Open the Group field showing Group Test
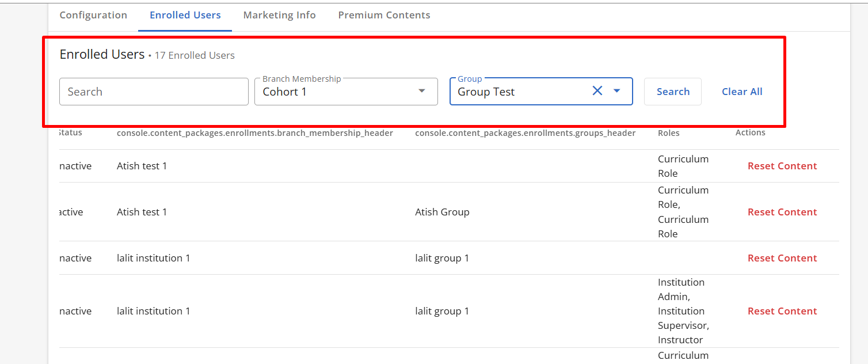 pyautogui.click(x=518, y=92)
